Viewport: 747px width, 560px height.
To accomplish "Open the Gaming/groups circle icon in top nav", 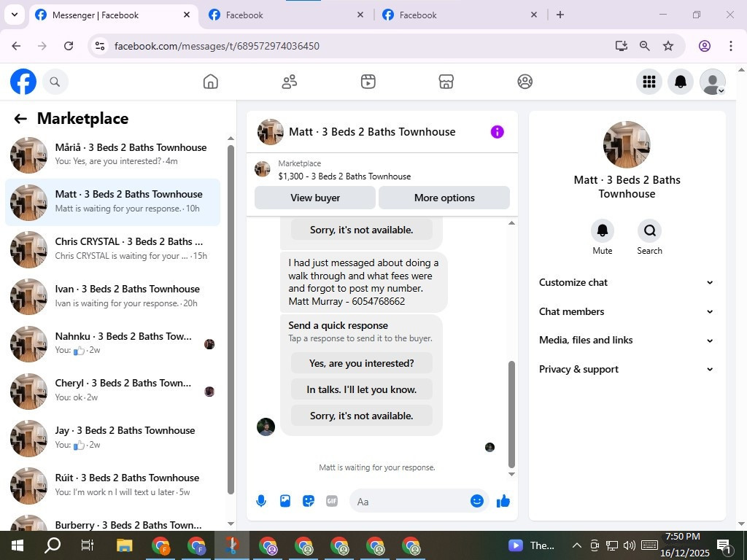I will [525, 82].
